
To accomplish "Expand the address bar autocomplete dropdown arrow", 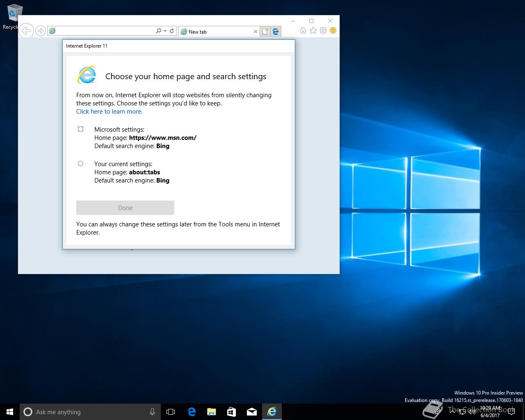I will click(x=165, y=31).
